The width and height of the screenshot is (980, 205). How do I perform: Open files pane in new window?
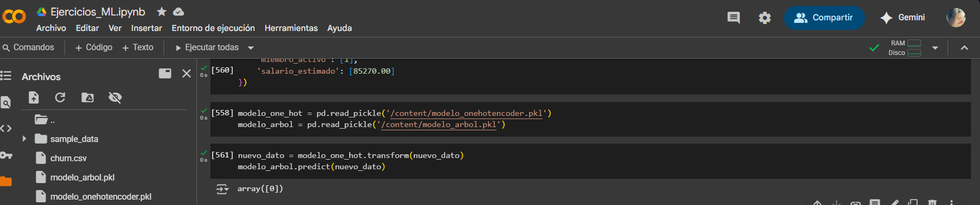pos(165,74)
